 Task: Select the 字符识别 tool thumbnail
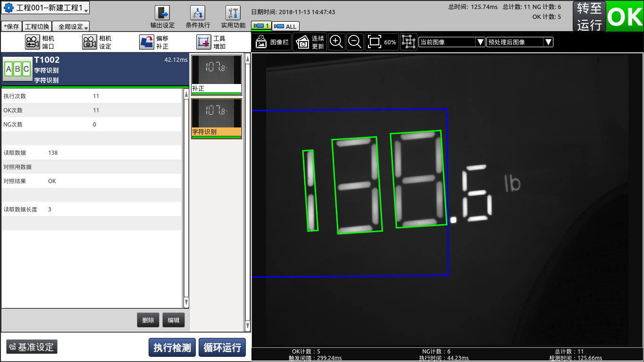click(217, 118)
